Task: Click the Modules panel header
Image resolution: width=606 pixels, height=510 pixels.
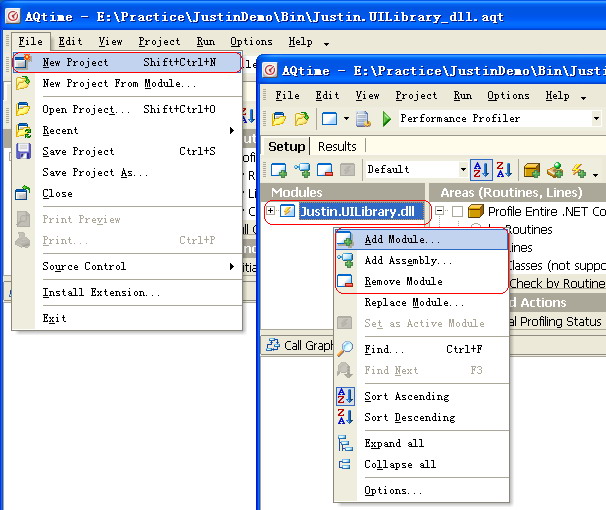Action: pyautogui.click(x=342, y=192)
